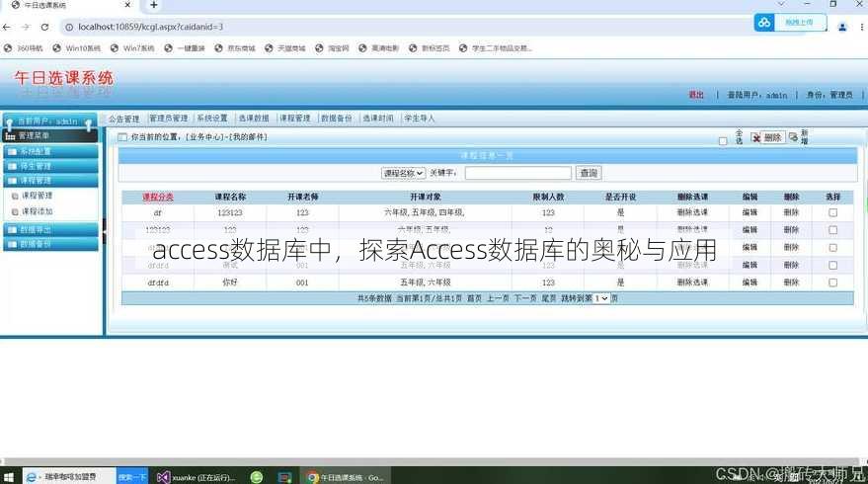Image resolution: width=868 pixels, height=484 pixels.
Task: Tick the checkbox for row dfdfd 你好
Action: 832,282
